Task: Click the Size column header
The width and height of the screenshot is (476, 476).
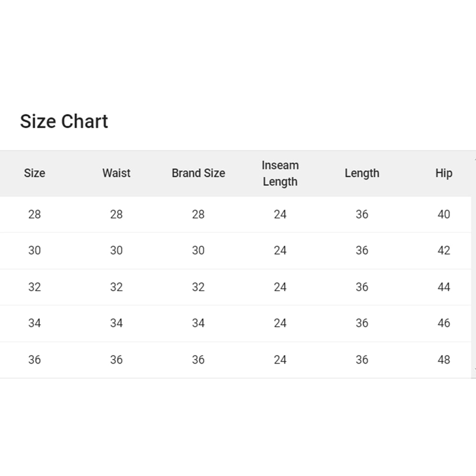Action: (34, 173)
